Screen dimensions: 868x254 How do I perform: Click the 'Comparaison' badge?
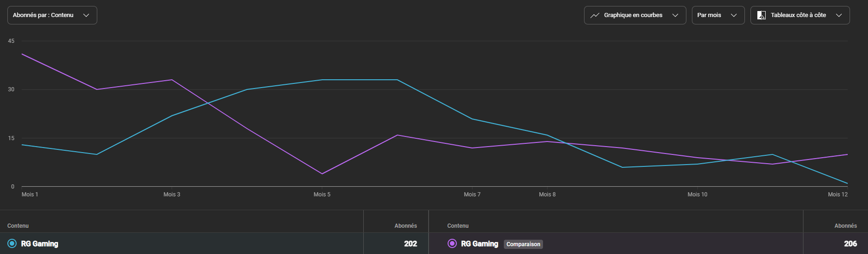[523, 244]
